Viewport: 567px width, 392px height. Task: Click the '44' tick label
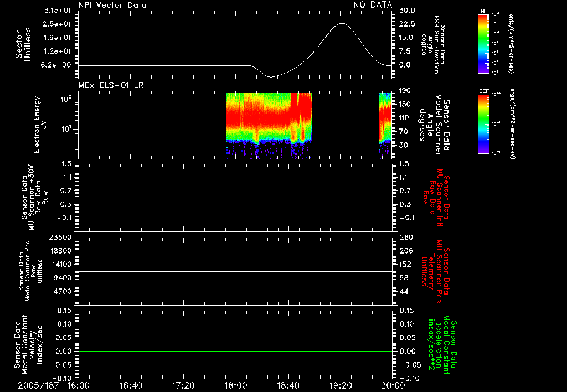point(404,291)
